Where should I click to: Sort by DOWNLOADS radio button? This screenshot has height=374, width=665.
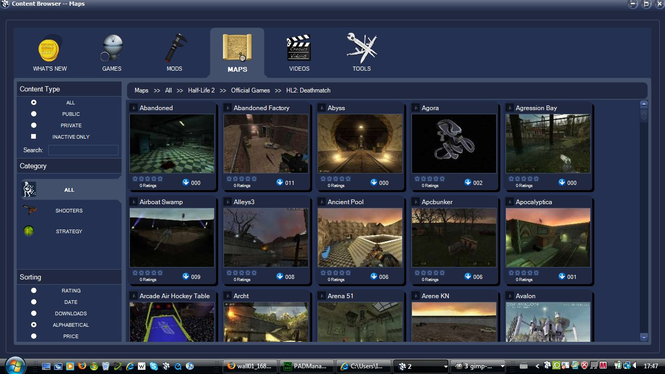click(34, 313)
